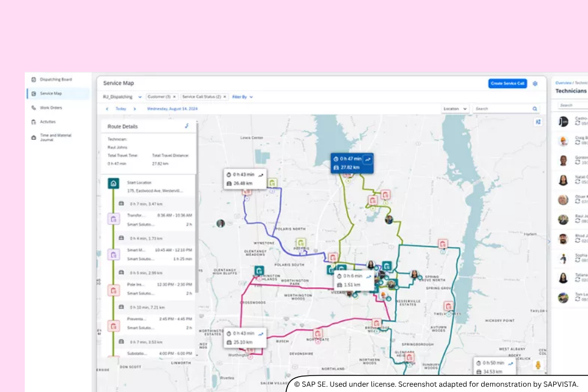Remove the Customer (3) filter chip

(174, 97)
